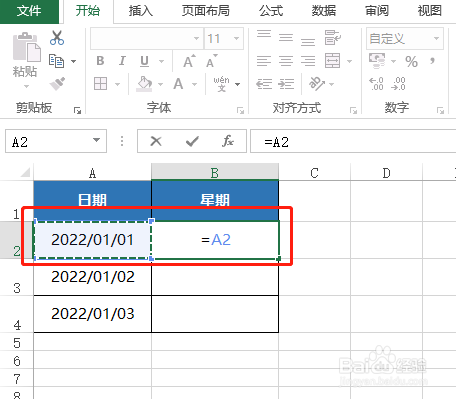Open the font name dropdown

pos(196,39)
